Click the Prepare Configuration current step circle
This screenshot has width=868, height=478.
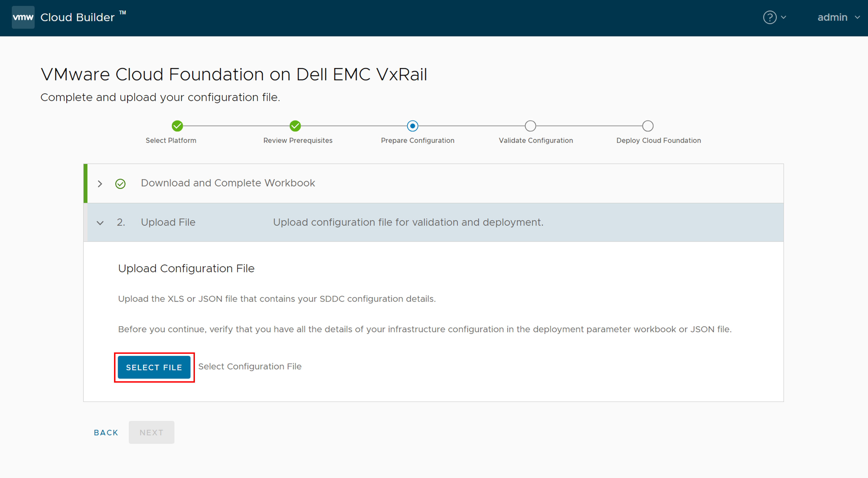point(412,126)
